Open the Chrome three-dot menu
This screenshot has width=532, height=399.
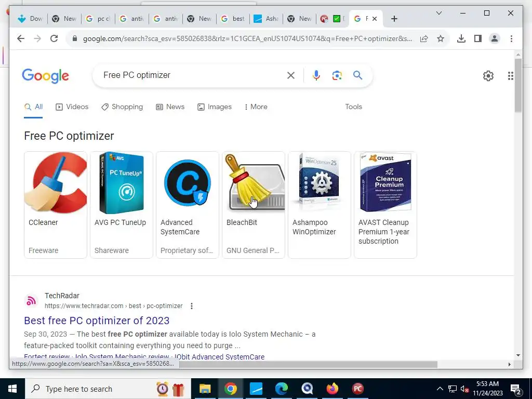tap(511, 38)
